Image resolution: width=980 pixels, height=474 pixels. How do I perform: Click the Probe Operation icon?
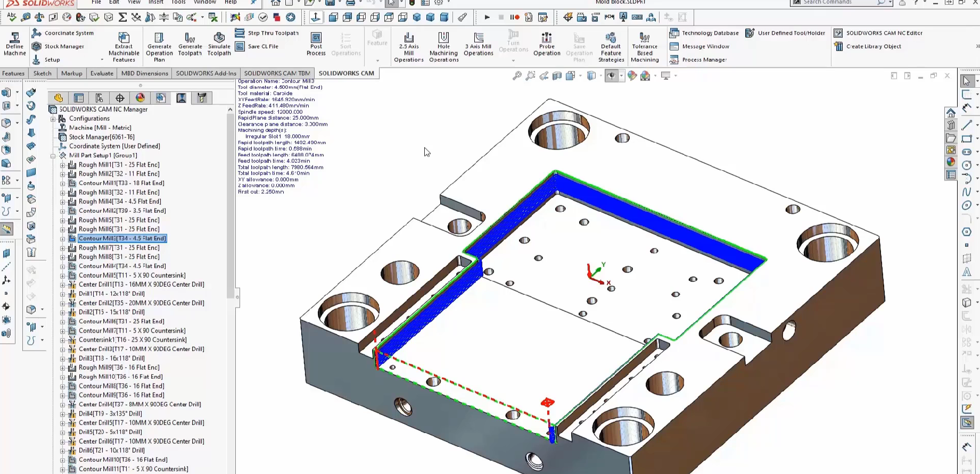point(547,44)
